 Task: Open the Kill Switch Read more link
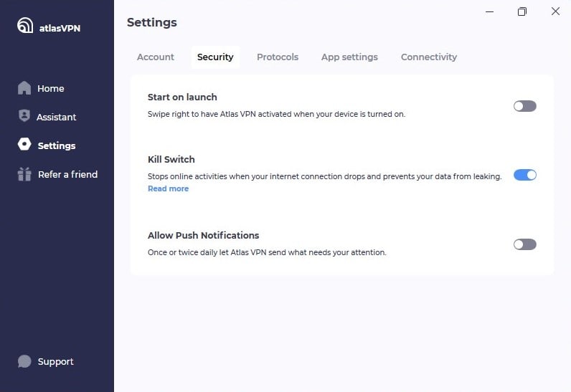pos(168,188)
